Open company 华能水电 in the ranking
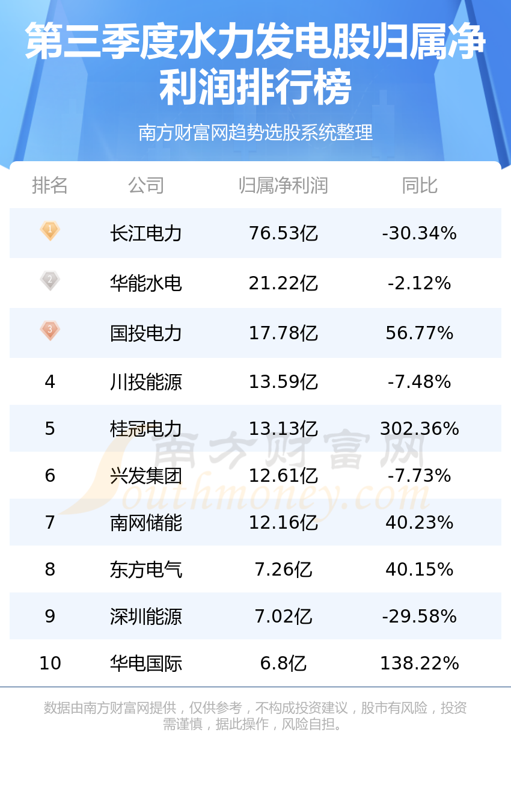Viewport: 511px width, 812px height. [x=146, y=283]
